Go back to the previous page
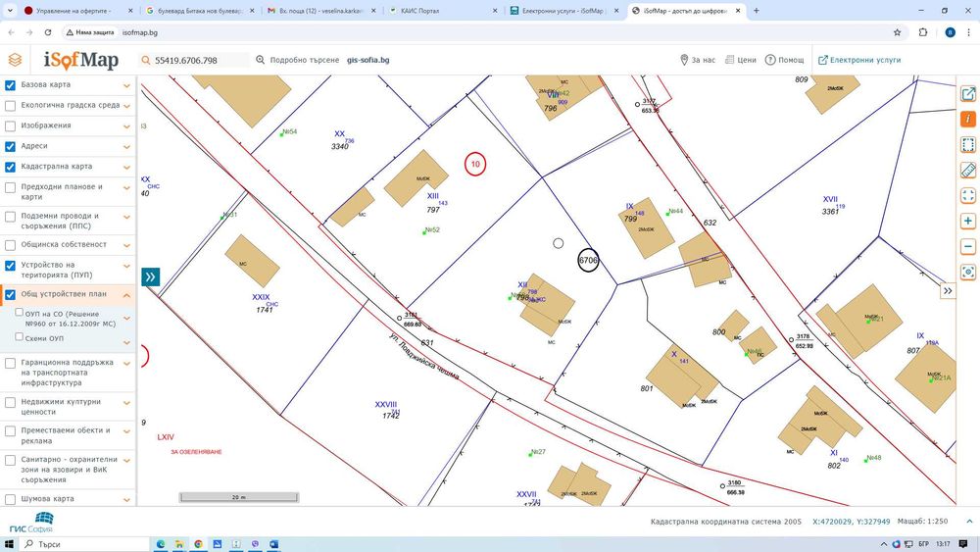The image size is (980, 552). [11, 32]
